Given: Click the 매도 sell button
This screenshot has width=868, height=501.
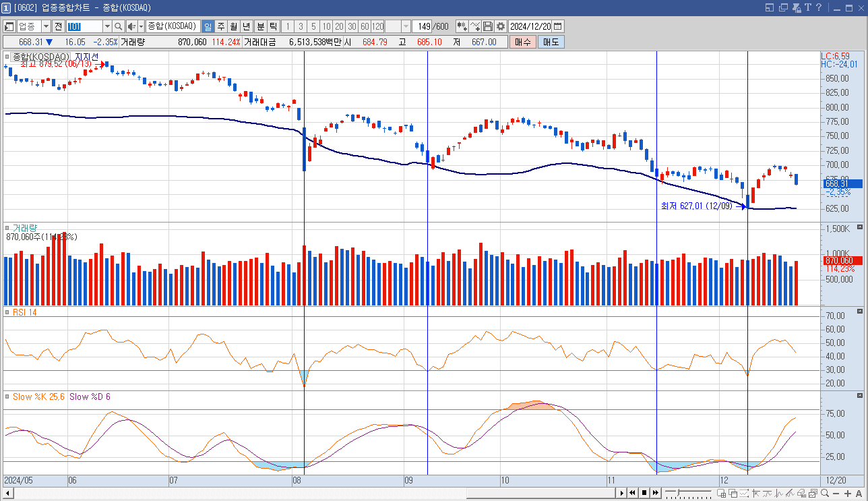Looking at the screenshot, I should coord(551,42).
